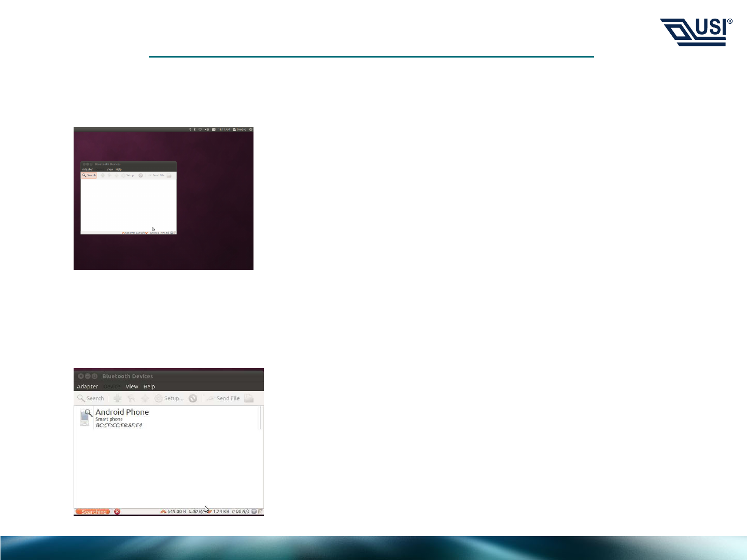Click Browse files folder icon after Send File, Android Phone window
Image resolution: width=747 pixels, height=560 pixels.
coord(249,398)
